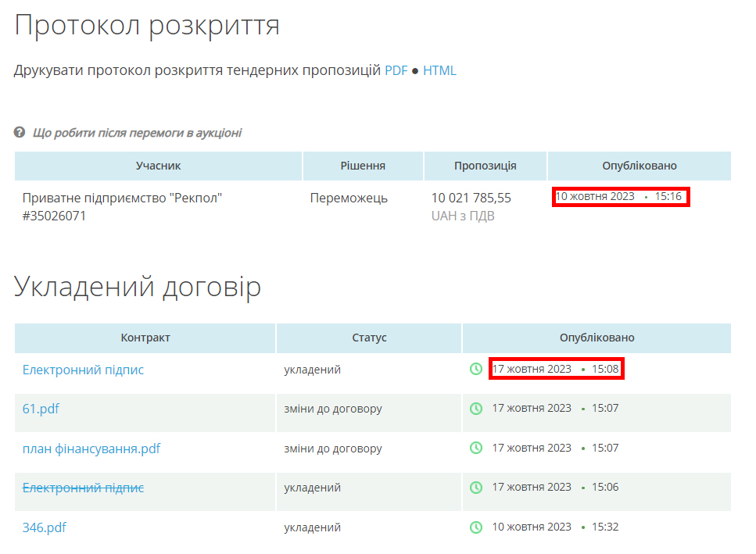Open план фінансування.pdf file
Image resolution: width=756 pixels, height=554 pixels.
[91, 449]
